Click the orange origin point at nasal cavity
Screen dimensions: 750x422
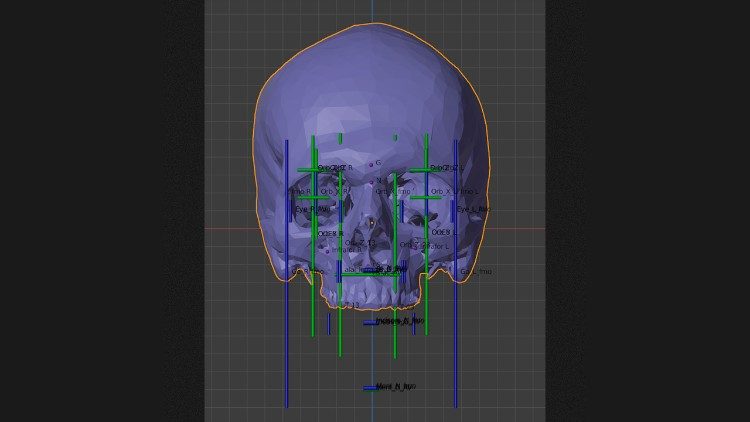tap(371, 223)
